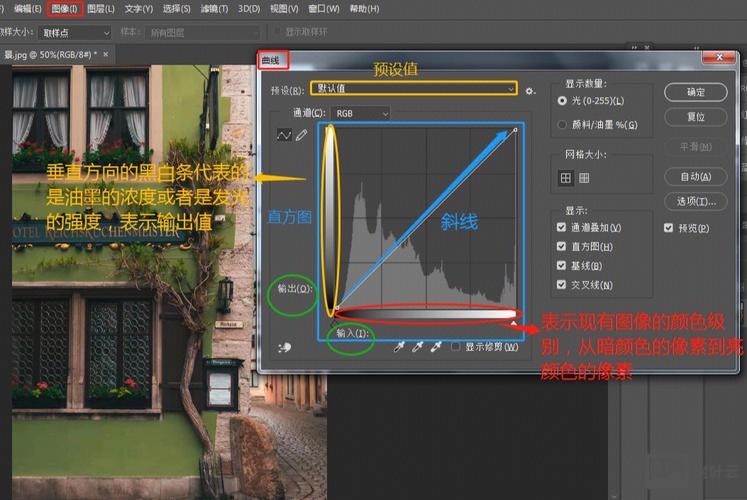This screenshot has width=747, height=500.
Task: Select the curve point editing tool
Action: pyautogui.click(x=284, y=135)
